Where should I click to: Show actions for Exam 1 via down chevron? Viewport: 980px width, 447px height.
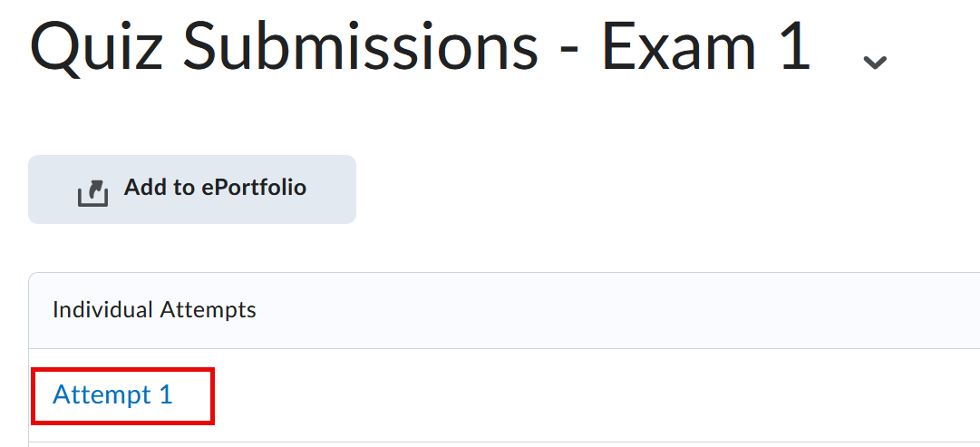click(x=874, y=62)
